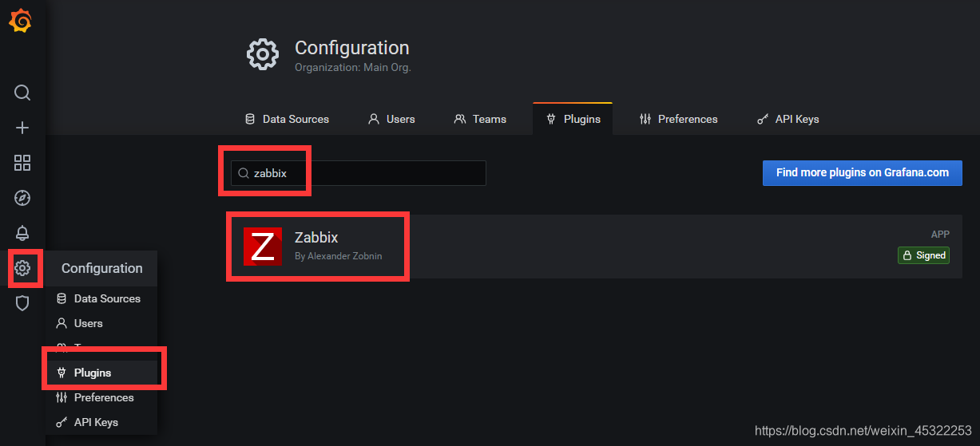Choose Data Sources in the Configuration flyout
This screenshot has width=980, height=446.
pos(101,298)
